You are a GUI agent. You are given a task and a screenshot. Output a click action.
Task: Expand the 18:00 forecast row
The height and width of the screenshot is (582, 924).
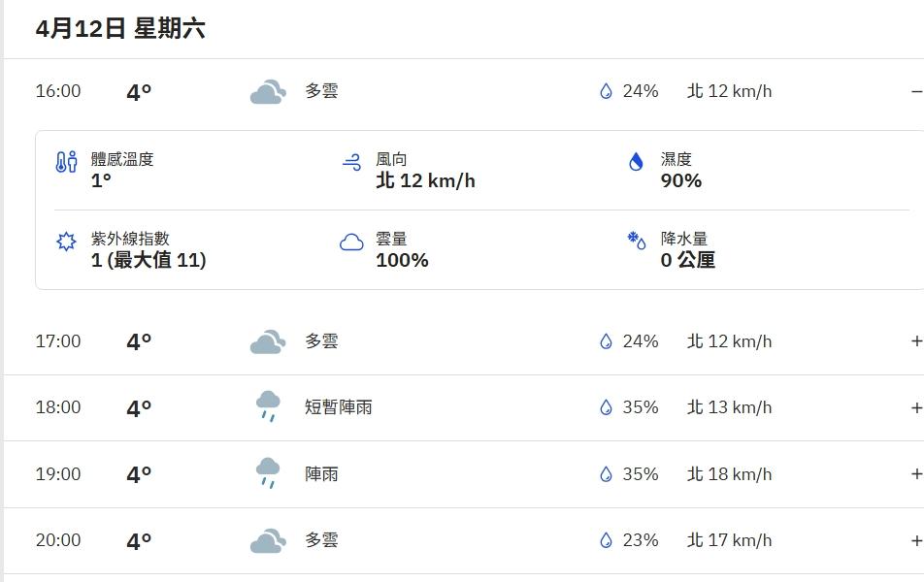point(916,407)
